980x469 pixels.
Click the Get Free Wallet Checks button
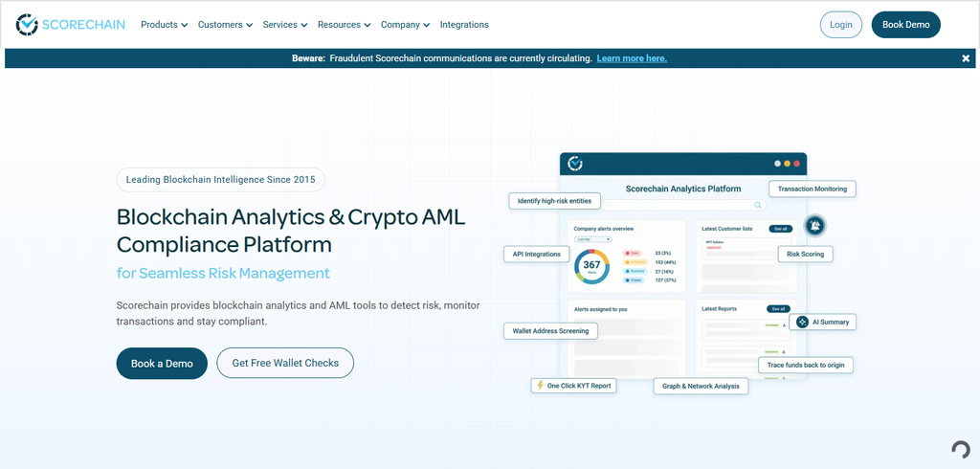285,363
